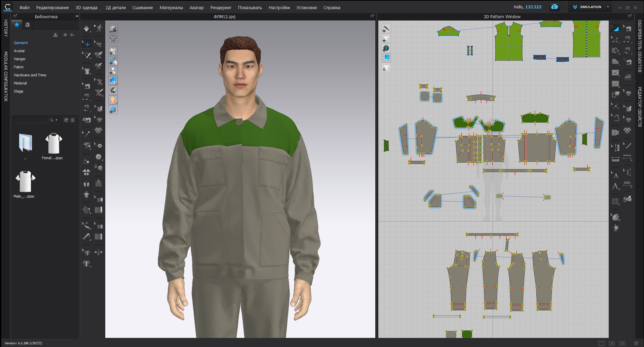This screenshot has height=347, width=644.
Task: Select the iron Steam tool in 2D toolbar
Action: [x=628, y=76]
